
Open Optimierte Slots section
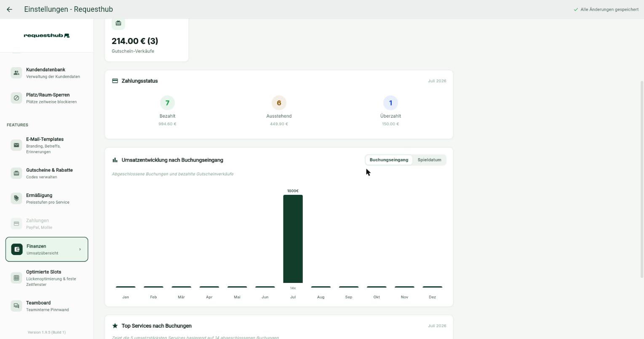coord(47,278)
